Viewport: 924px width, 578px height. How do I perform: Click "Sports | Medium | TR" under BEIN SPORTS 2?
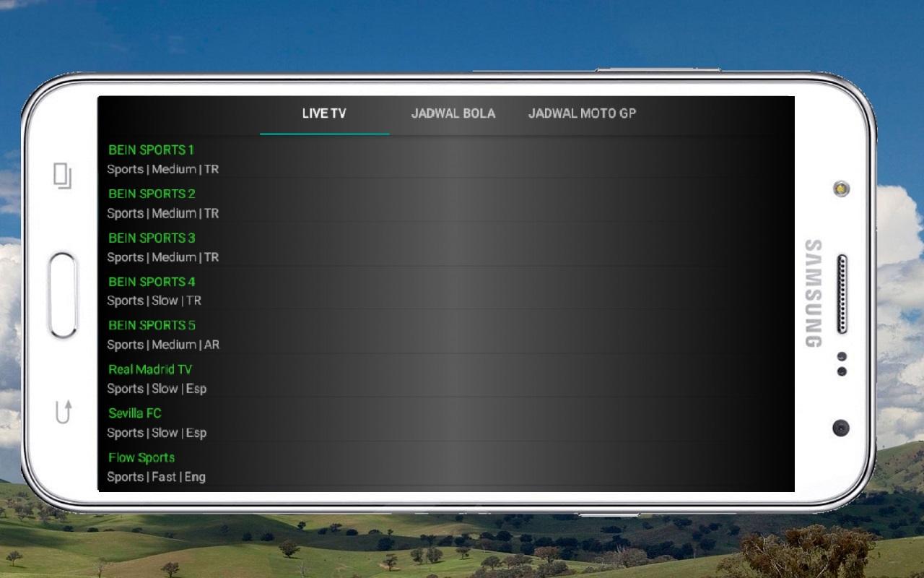[163, 213]
